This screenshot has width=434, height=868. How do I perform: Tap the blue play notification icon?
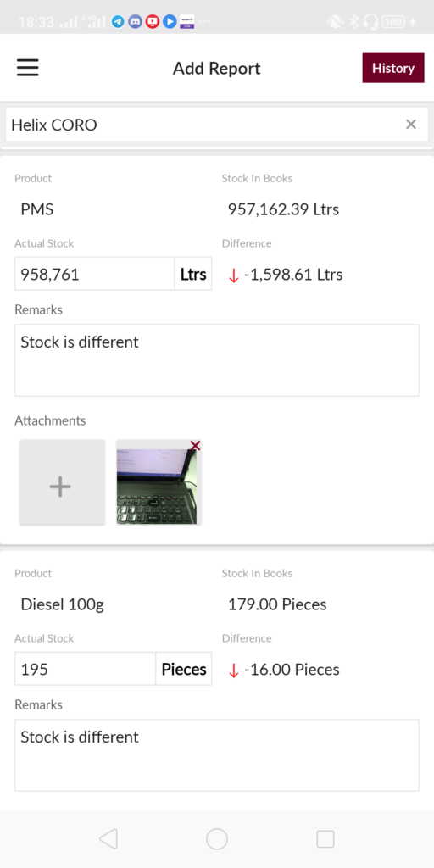[x=170, y=21]
